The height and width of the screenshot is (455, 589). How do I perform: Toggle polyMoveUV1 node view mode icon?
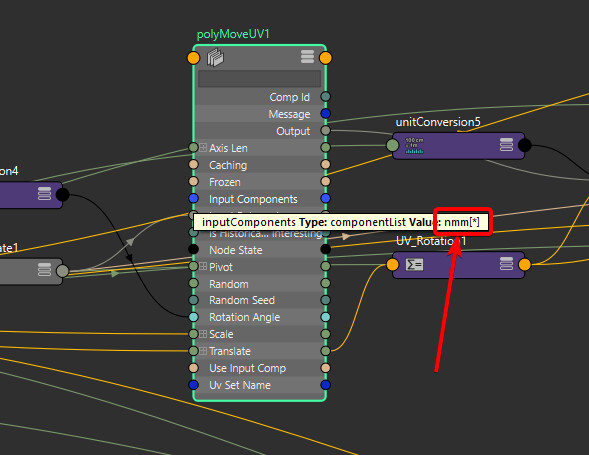click(x=307, y=57)
